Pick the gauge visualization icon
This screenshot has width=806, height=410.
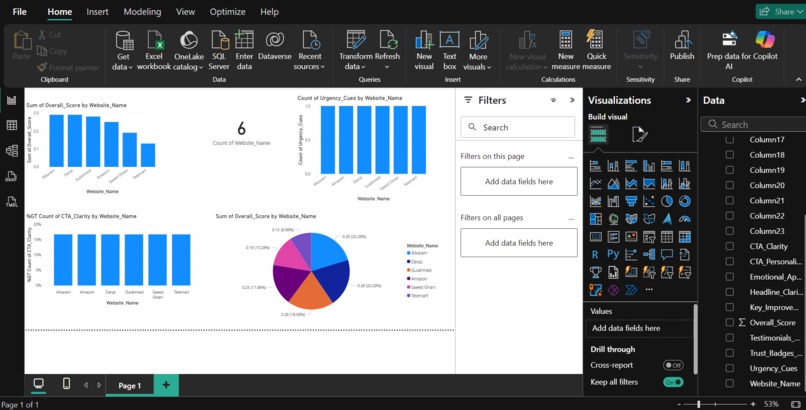coord(685,219)
